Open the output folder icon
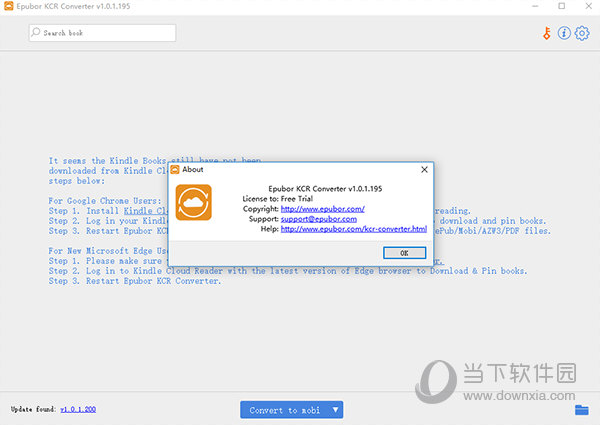This screenshot has width=600, height=425. (582, 410)
